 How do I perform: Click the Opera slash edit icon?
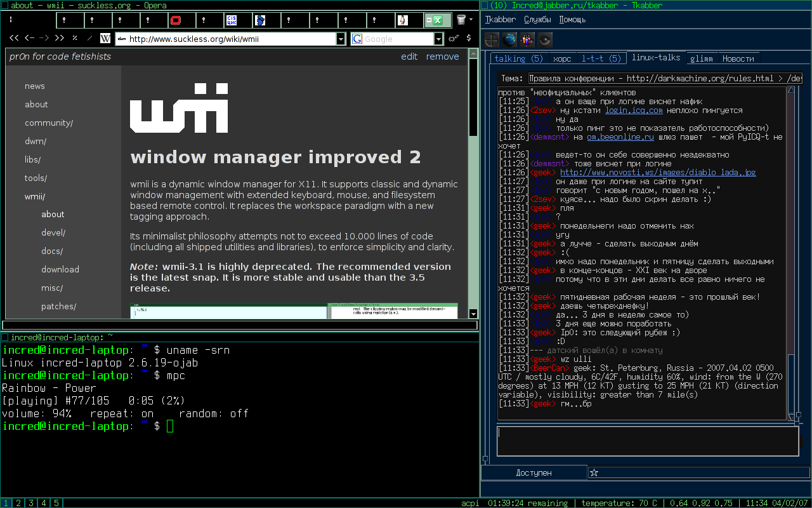[x=90, y=39]
